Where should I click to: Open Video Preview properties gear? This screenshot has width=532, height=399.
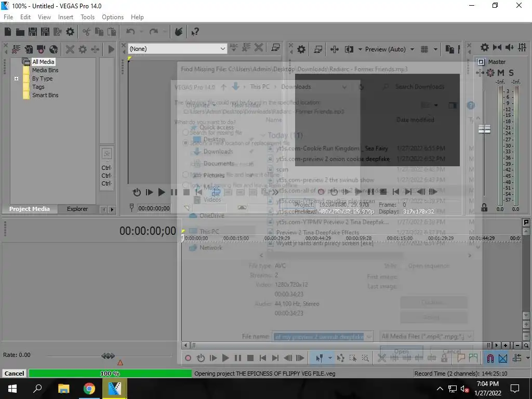point(301,49)
